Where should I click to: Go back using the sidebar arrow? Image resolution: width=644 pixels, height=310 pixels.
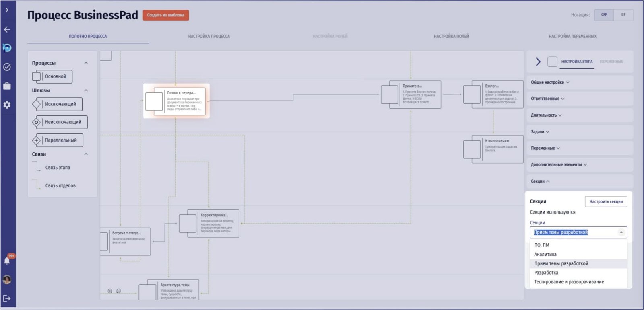coord(7,29)
